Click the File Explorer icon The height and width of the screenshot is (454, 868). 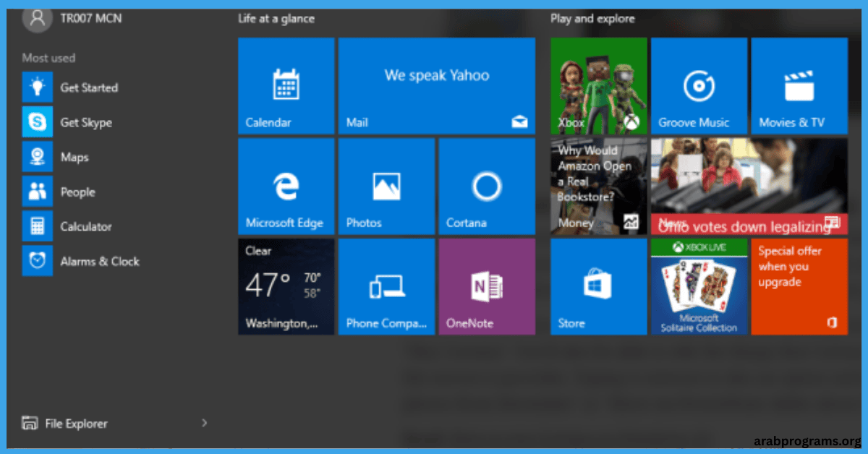pyautogui.click(x=30, y=424)
